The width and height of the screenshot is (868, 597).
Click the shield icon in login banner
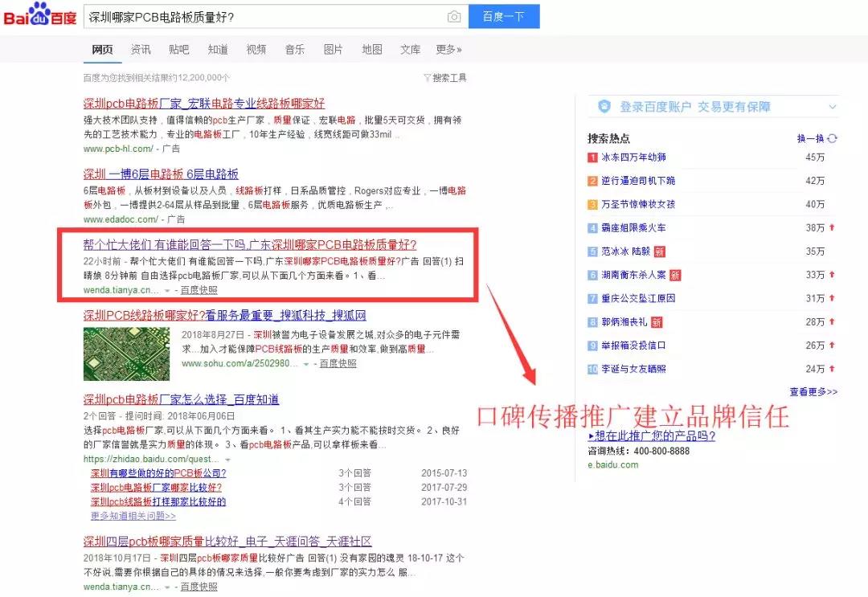[604, 107]
